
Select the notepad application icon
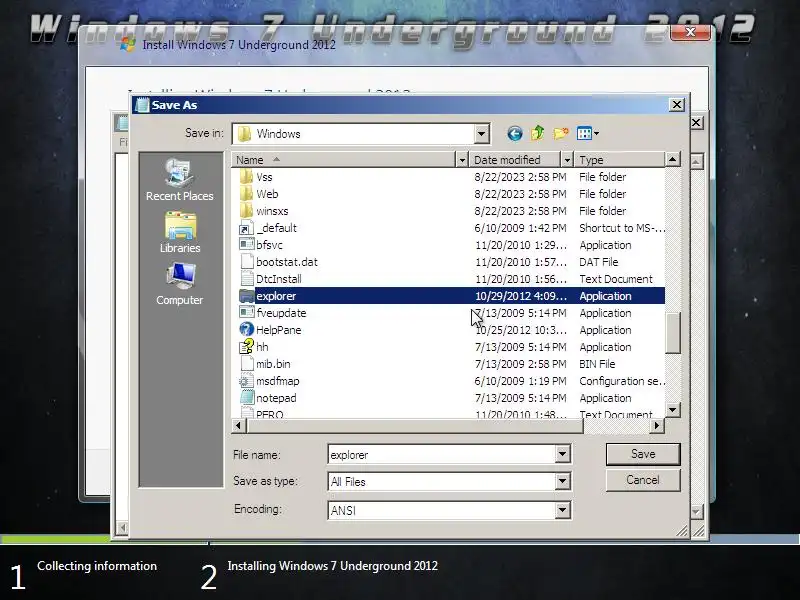click(246, 398)
